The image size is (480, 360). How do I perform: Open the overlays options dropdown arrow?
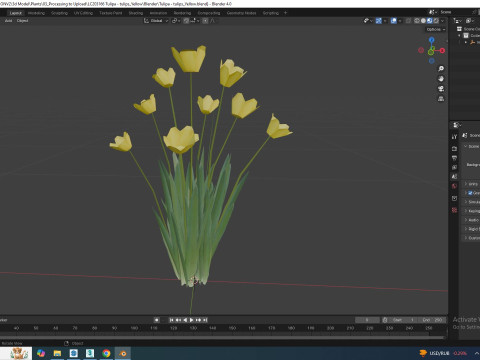(x=400, y=21)
